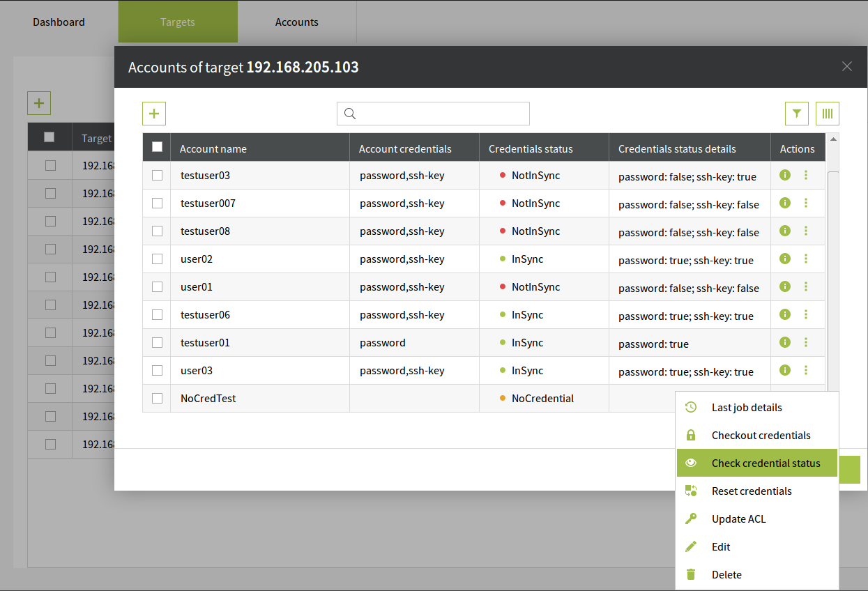The height and width of the screenshot is (591, 868).
Task: Click the accounts table vertical scrollbar
Action: point(832,279)
